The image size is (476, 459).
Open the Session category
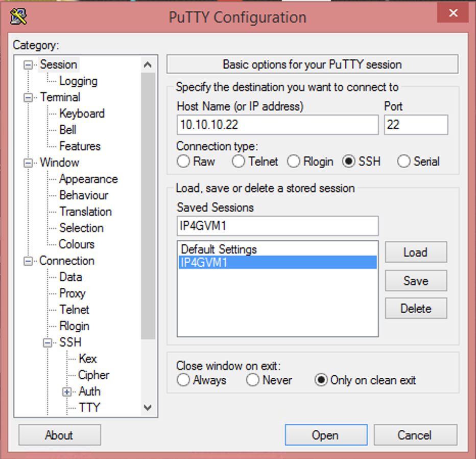(x=59, y=64)
